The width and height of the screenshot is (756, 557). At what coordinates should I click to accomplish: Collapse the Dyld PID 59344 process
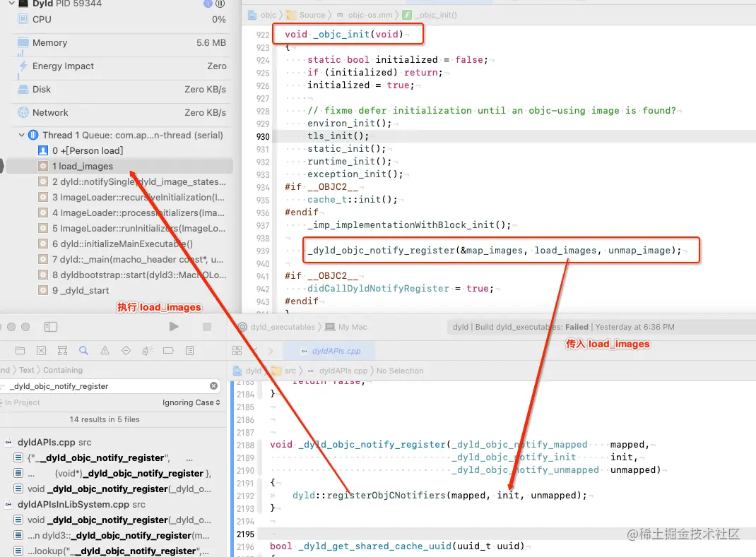point(11,4)
